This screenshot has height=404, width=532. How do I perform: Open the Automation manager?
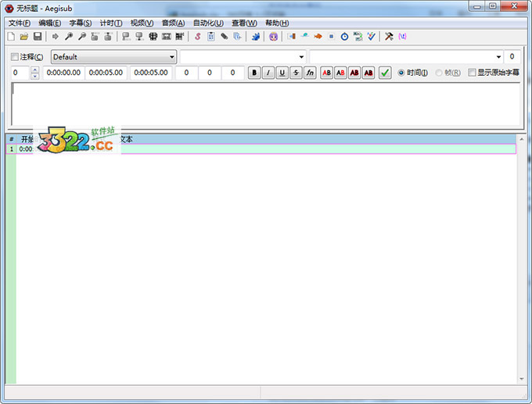coord(256,36)
